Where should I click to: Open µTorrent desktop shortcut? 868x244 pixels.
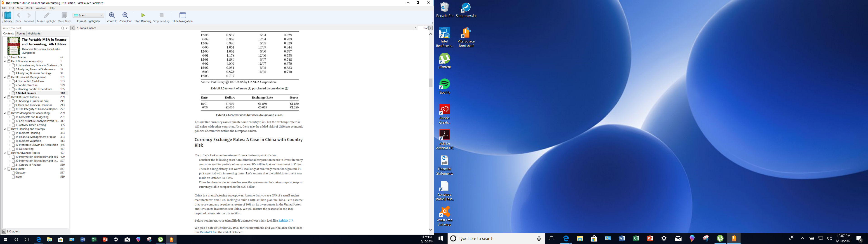click(445, 61)
